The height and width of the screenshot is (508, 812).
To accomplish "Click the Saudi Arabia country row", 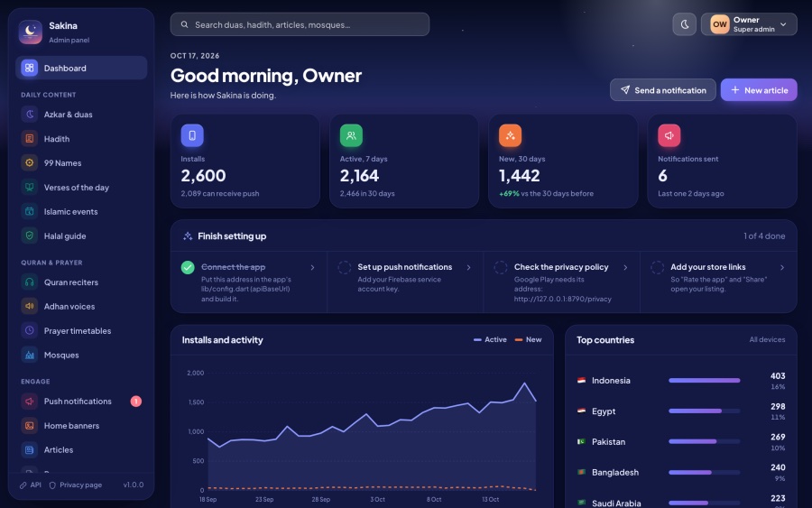I will pyautogui.click(x=681, y=503).
